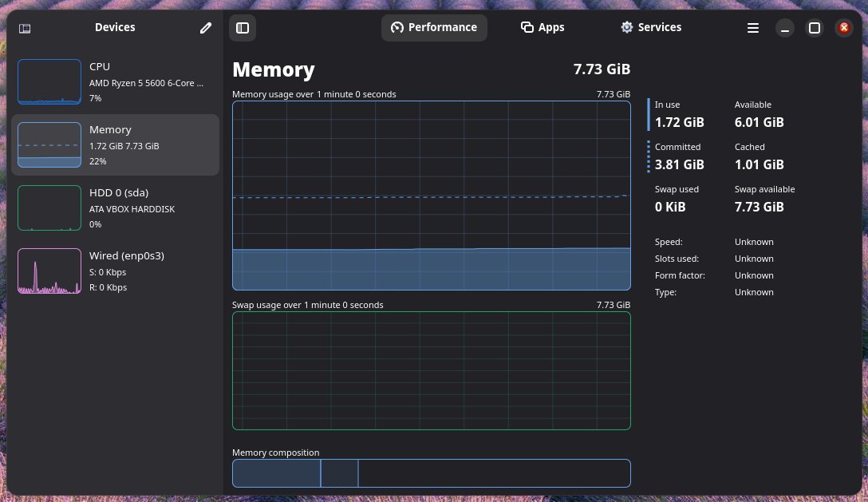This screenshot has height=502, width=868.
Task: Open the hamburger main menu
Action: [753, 28]
